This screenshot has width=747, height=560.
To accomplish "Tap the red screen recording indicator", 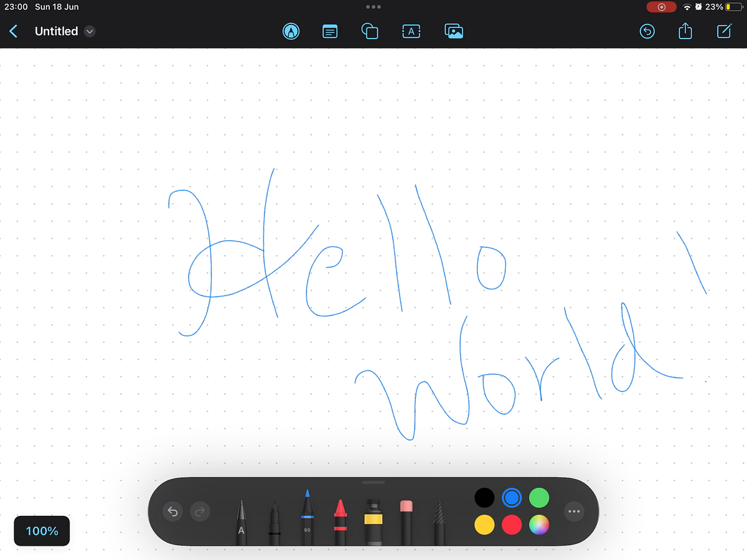I will (662, 7).
